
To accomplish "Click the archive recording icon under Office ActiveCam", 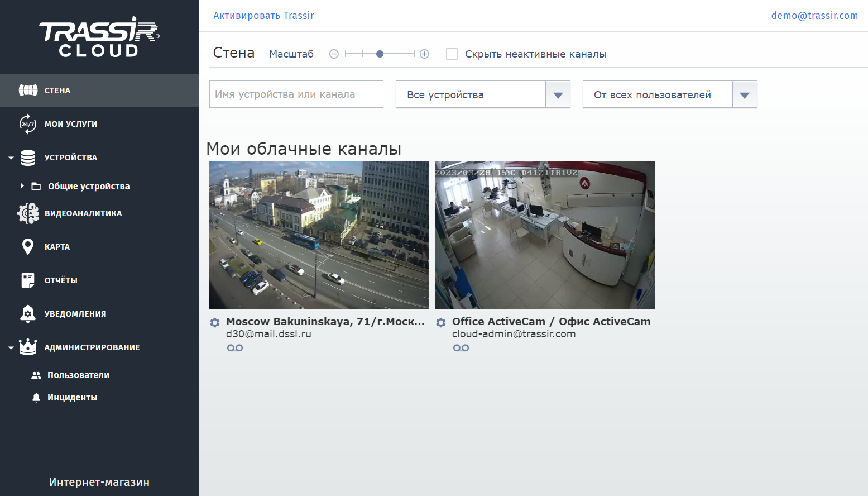I will click(461, 348).
